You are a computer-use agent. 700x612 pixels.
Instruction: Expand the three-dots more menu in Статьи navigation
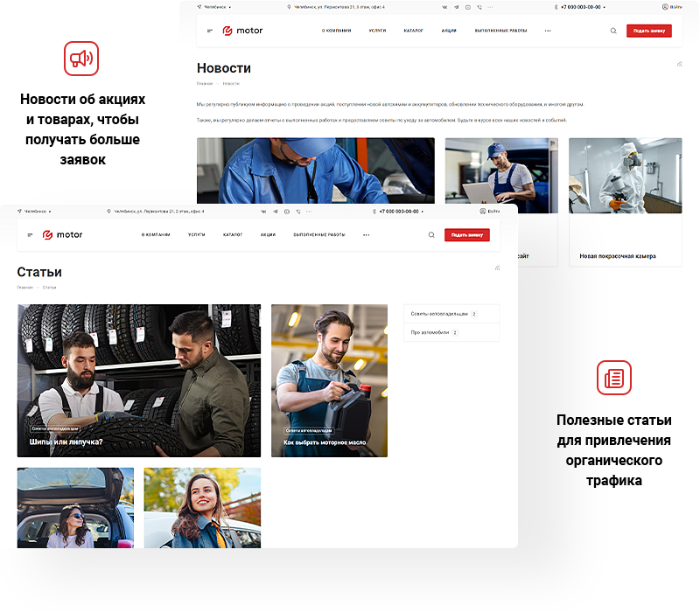(366, 235)
